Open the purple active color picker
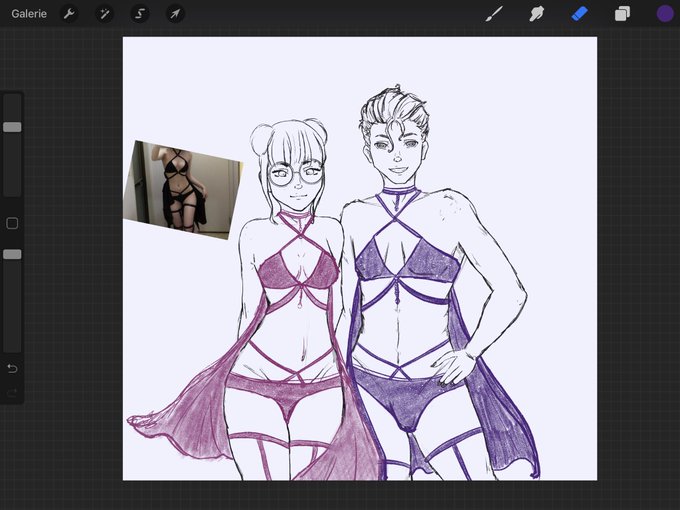The image size is (680, 510). click(x=665, y=14)
